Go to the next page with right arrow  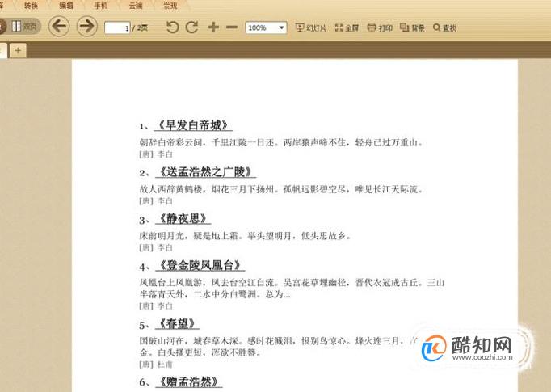86,26
